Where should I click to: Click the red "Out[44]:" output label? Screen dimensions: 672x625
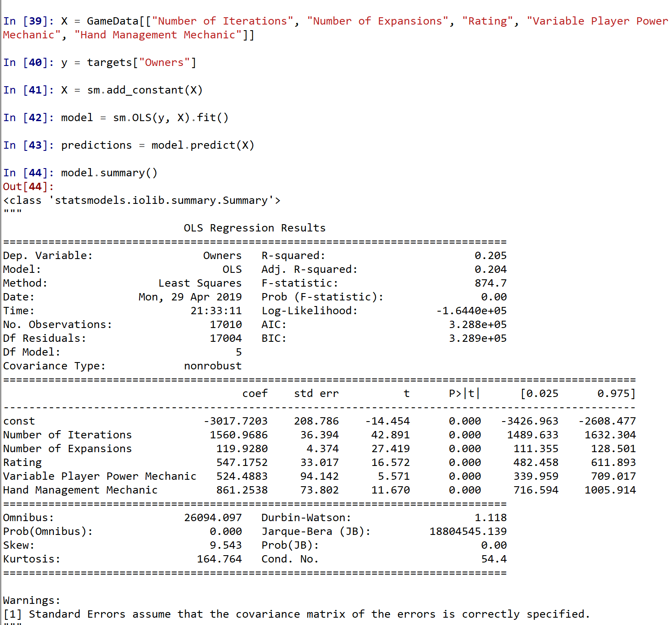point(29,187)
